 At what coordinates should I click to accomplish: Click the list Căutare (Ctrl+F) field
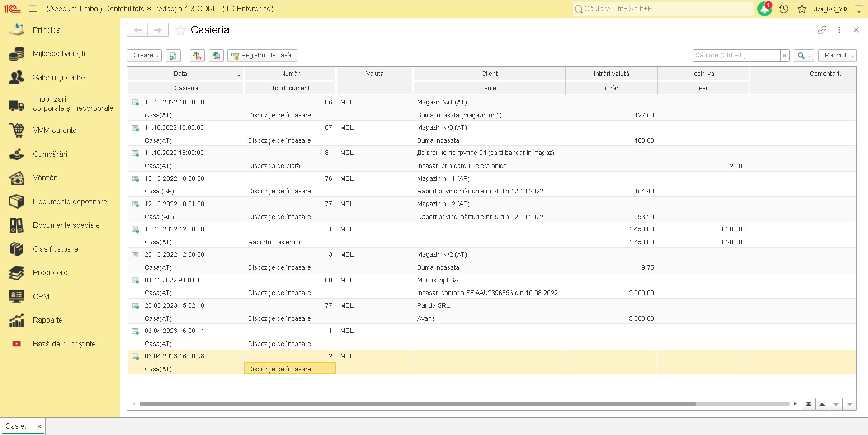[x=736, y=56]
